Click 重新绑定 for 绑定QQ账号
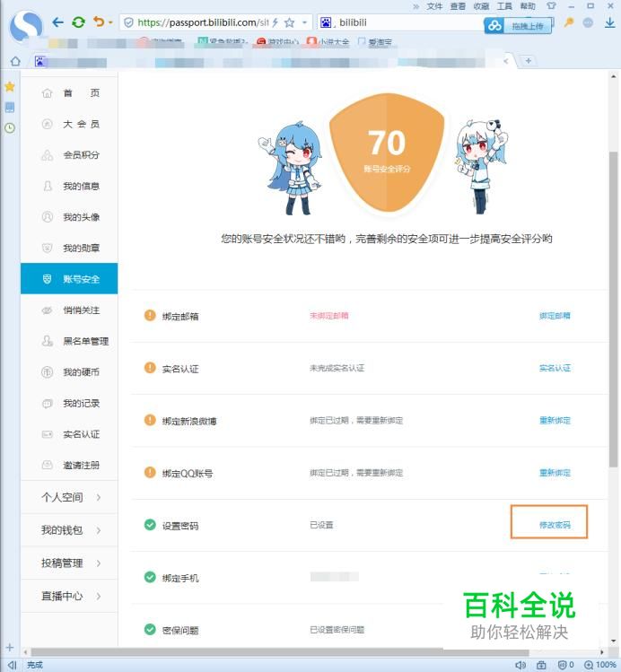The height and width of the screenshot is (672, 621). pos(555,473)
